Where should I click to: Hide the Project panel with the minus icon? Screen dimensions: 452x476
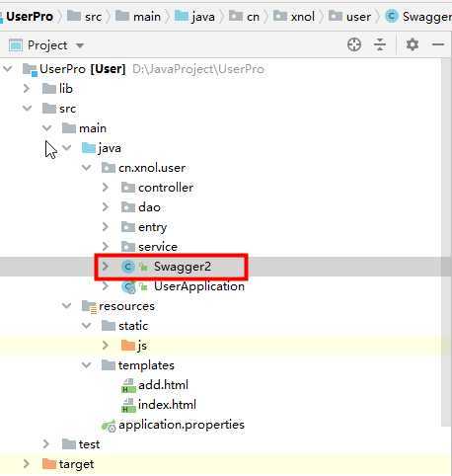click(438, 44)
